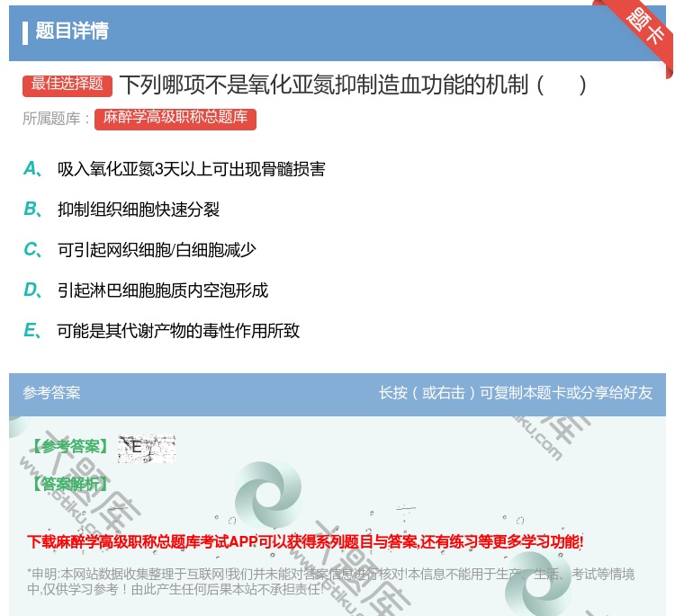Click the answer image showing E
This screenshot has height=616, width=675.
147,449
